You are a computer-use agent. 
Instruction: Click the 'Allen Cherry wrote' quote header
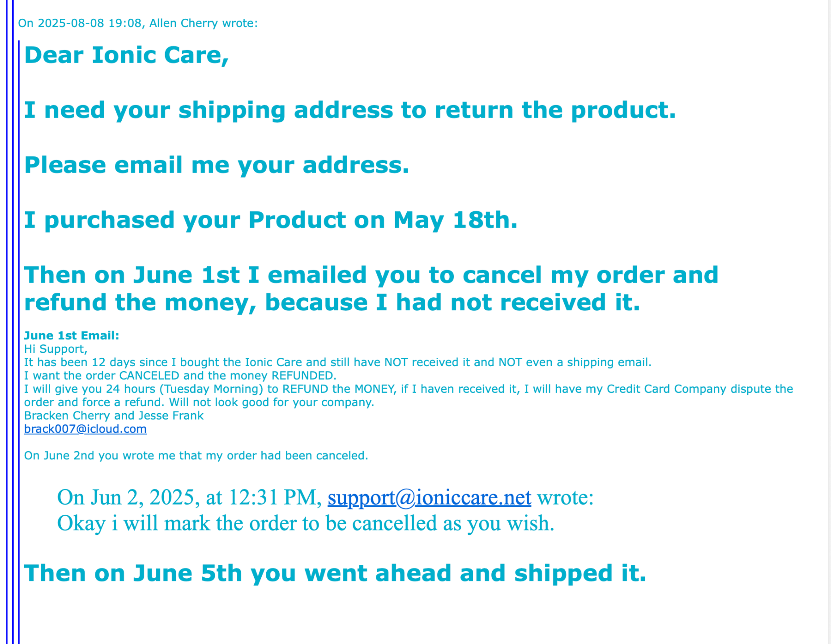[x=138, y=23]
